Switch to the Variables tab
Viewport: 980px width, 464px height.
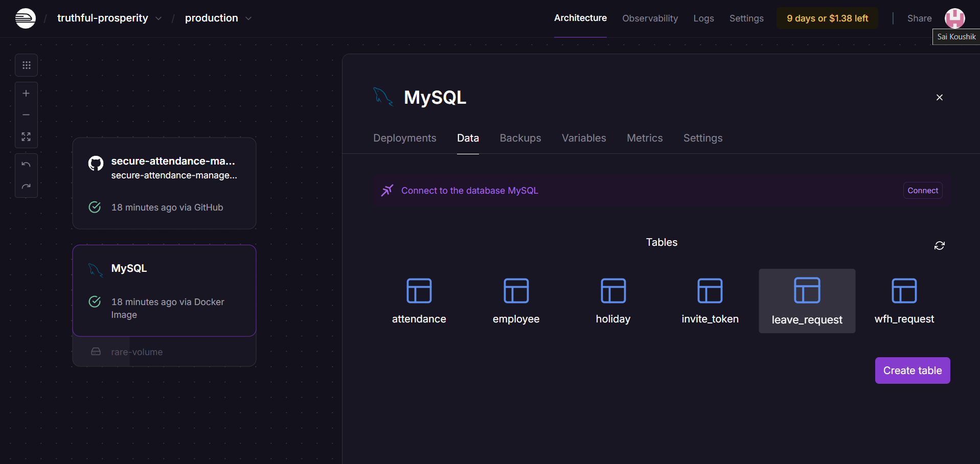click(583, 138)
